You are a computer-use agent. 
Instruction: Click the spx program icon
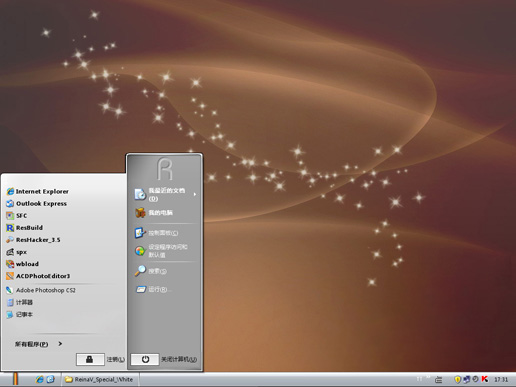[10, 252]
